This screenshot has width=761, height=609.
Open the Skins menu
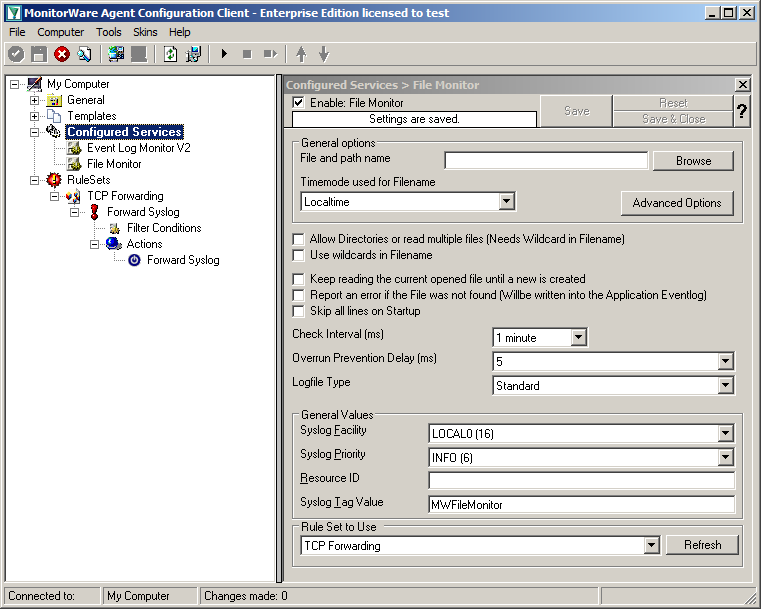click(x=145, y=32)
